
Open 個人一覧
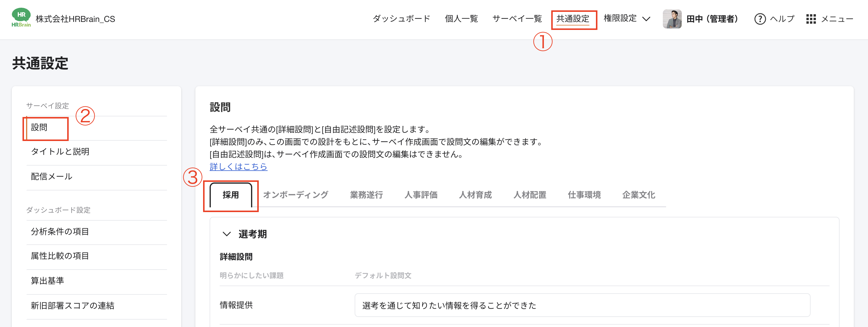(461, 19)
